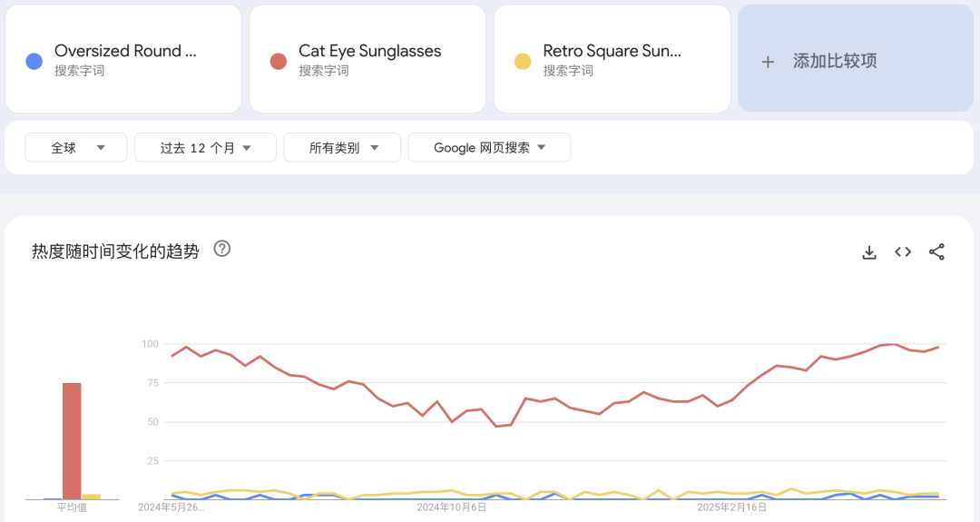Edit the Cat Eye Sunglasses search term

(x=369, y=52)
